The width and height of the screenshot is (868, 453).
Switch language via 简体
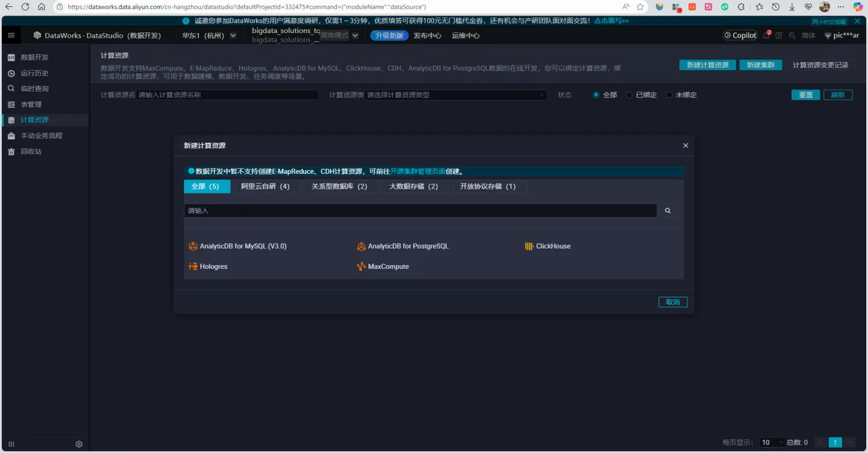[808, 35]
